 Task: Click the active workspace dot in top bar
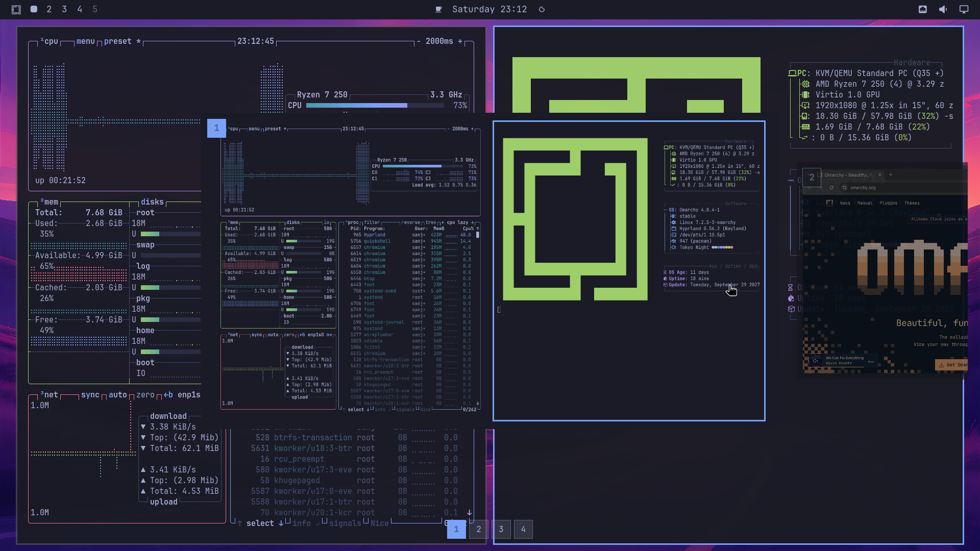[x=34, y=9]
